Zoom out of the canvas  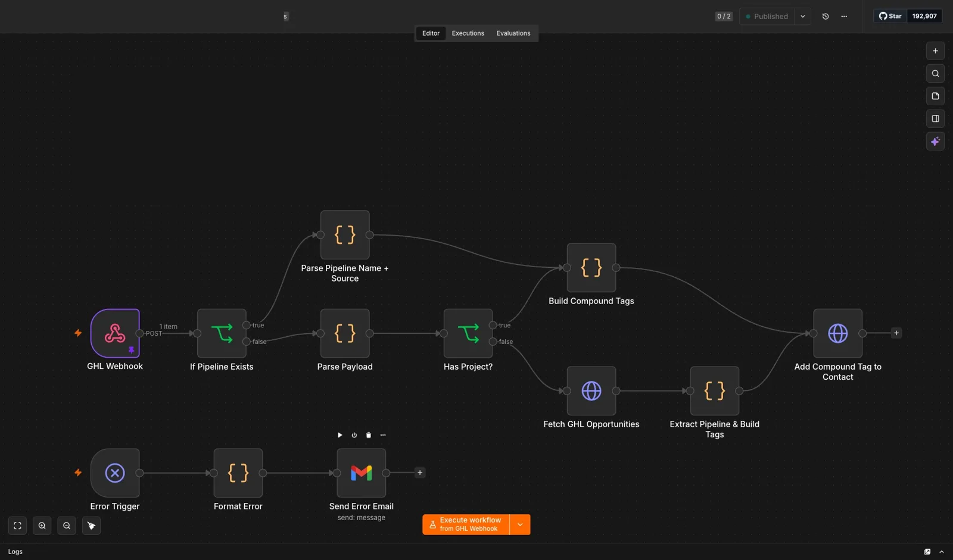coord(67,525)
